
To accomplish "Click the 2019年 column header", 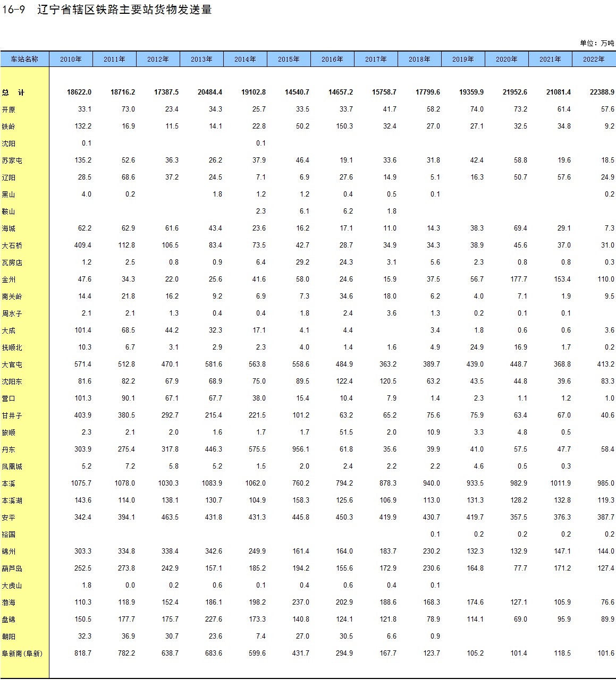I will 463,59.
